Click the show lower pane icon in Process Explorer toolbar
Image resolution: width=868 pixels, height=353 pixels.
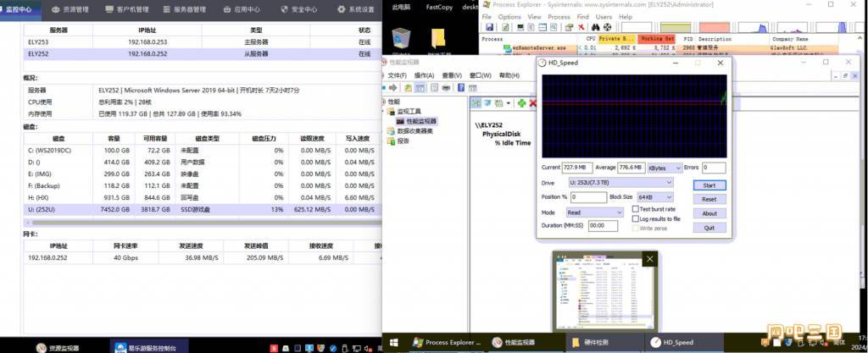coord(543,27)
